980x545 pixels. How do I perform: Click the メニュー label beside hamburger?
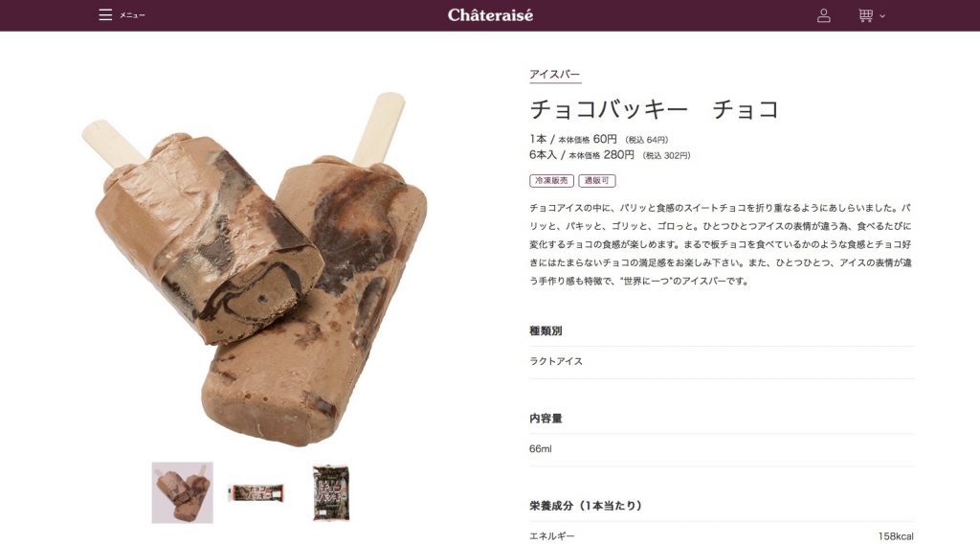coord(132,15)
